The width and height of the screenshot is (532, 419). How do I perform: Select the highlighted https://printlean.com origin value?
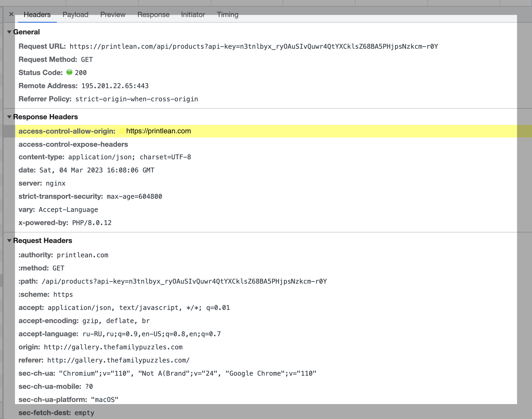(158, 131)
